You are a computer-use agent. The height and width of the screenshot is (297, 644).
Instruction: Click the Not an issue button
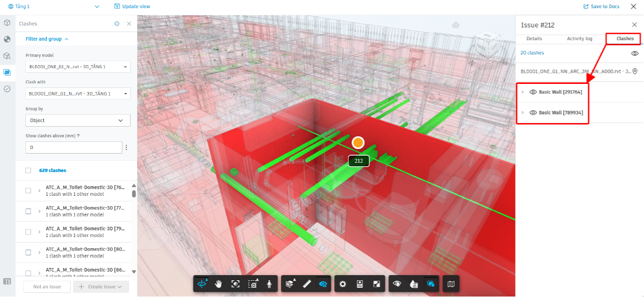47,287
